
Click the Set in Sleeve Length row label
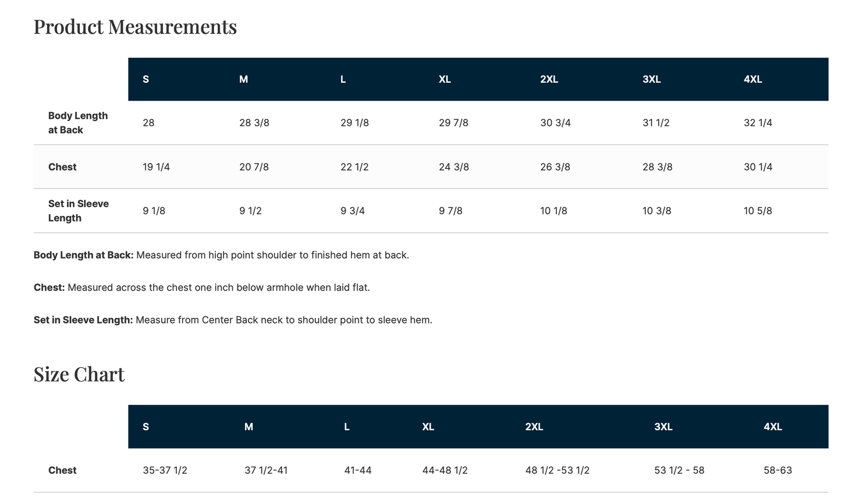click(x=79, y=211)
